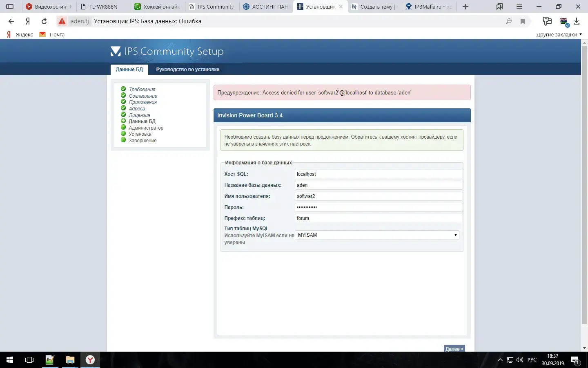This screenshot has height=368, width=588.
Task: Click the Название базы данных field
Action: [x=379, y=185]
